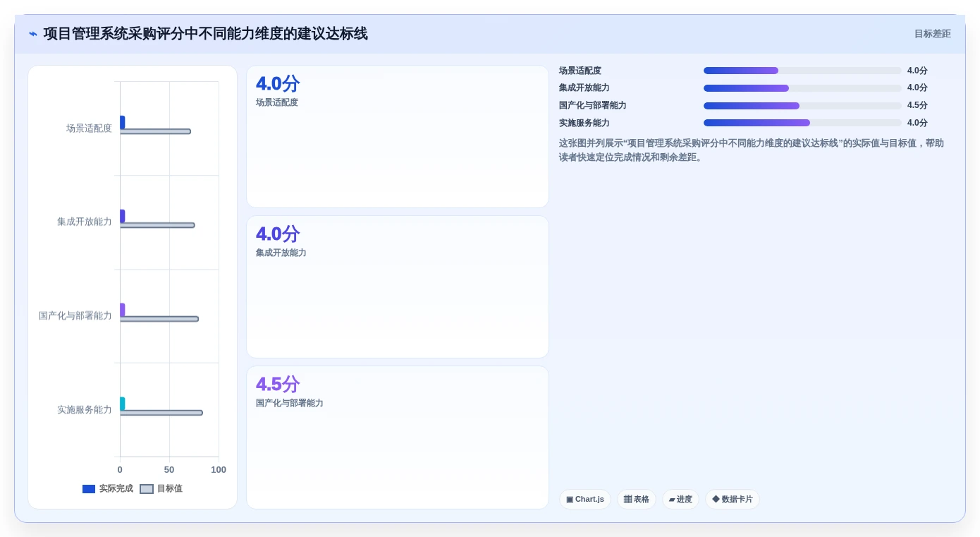Click the blue logo icon before the title

pyautogui.click(x=33, y=34)
